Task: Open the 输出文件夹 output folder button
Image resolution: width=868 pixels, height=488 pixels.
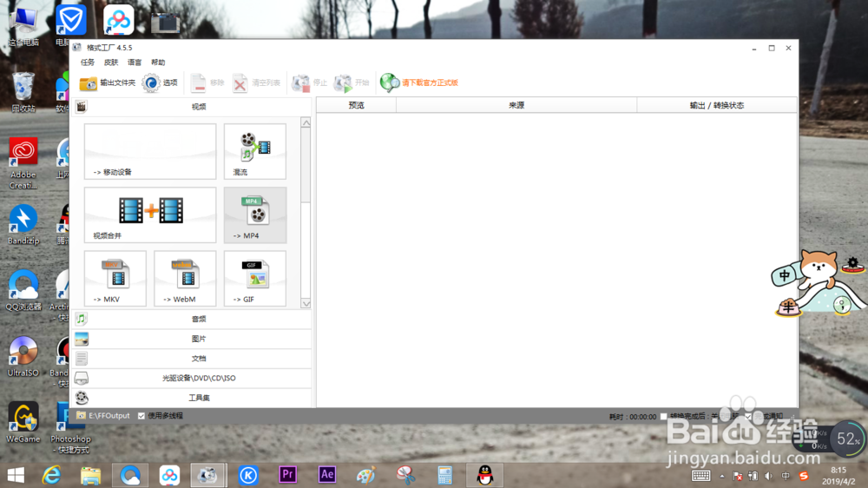Action: pyautogui.click(x=108, y=83)
